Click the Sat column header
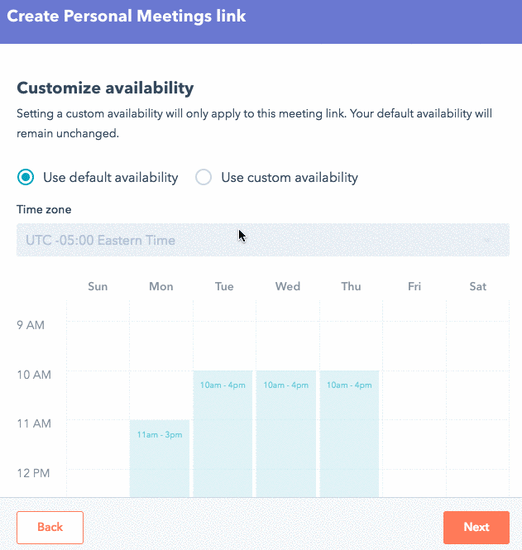This screenshot has height=550, width=522. point(478,286)
